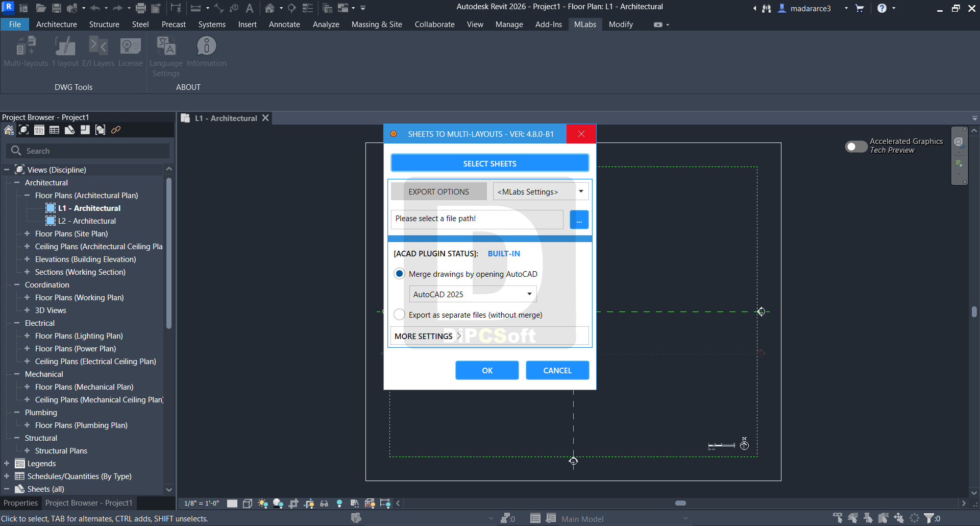Click the Project Browser home views icon
The image size is (980, 526).
tap(9, 130)
